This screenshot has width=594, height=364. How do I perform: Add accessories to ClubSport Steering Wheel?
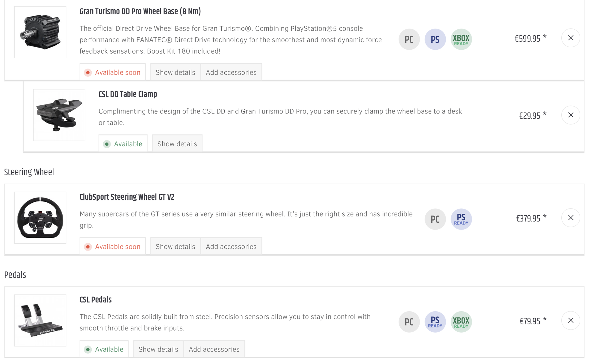[231, 246]
